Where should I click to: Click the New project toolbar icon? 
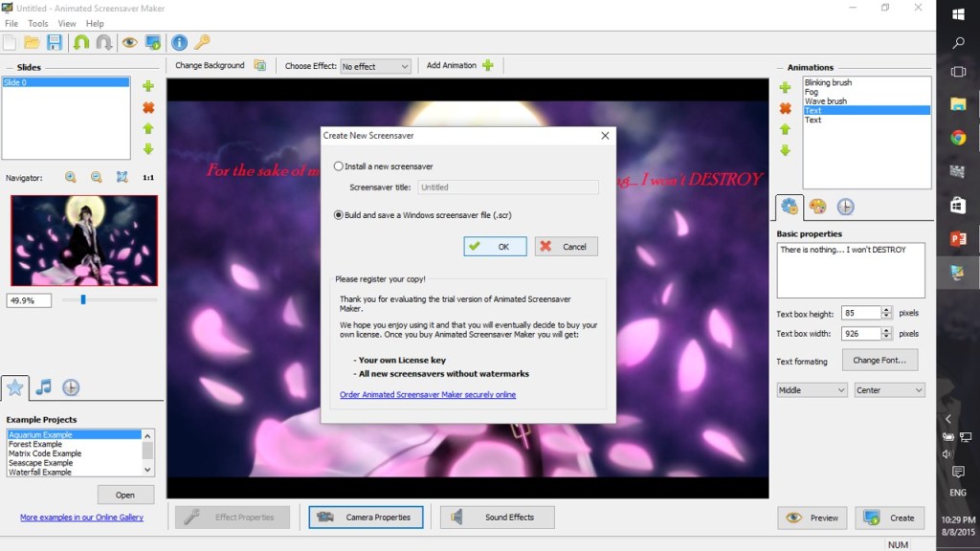click(10, 42)
